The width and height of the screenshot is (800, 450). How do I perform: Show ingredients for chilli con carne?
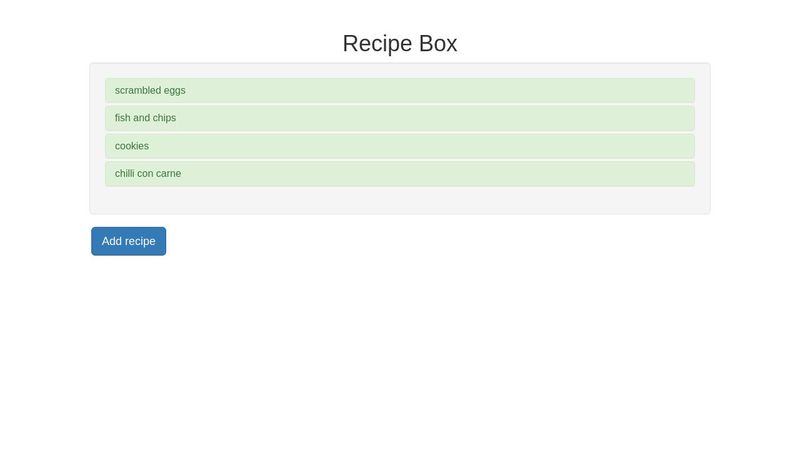point(399,173)
